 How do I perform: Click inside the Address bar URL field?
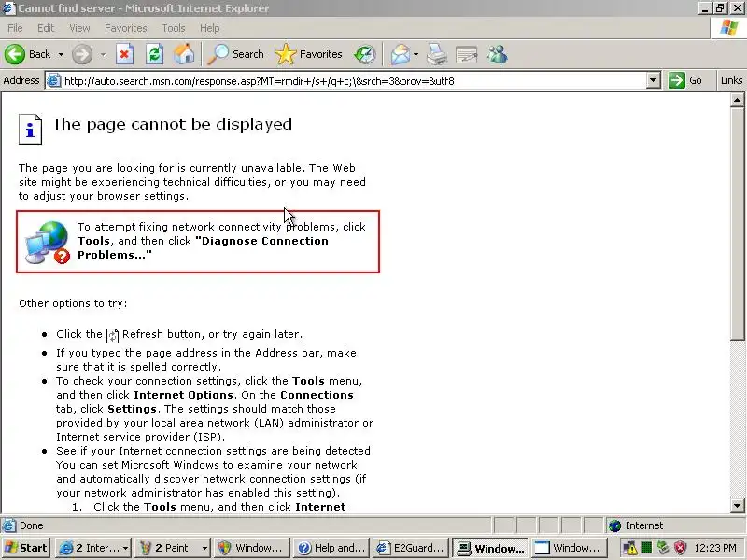[x=355, y=81]
